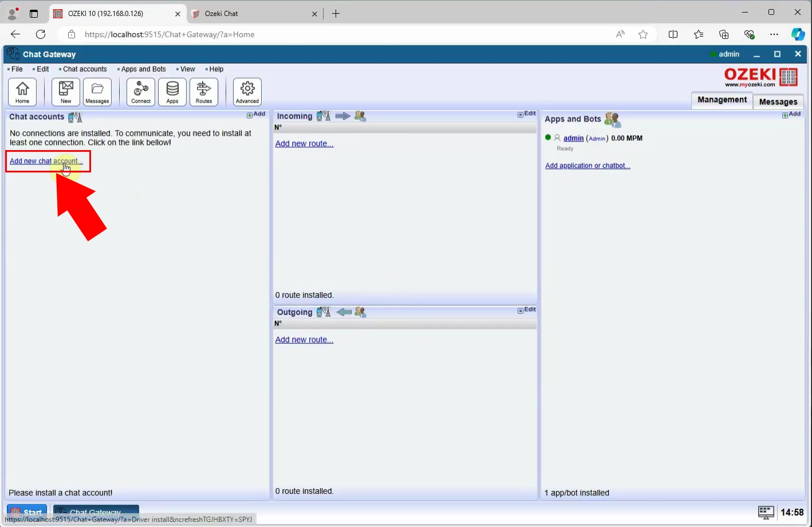This screenshot has width=812, height=527.
Task: Click the Add new chat account link
Action: click(46, 162)
